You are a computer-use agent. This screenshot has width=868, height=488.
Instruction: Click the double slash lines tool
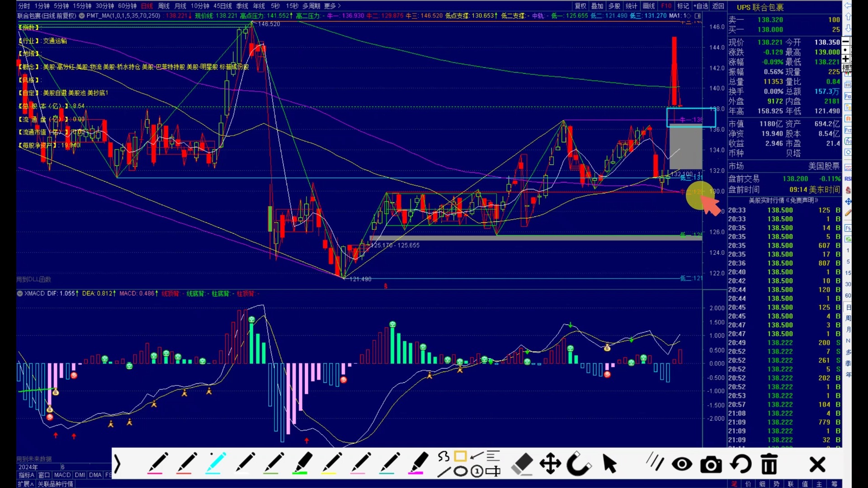[655, 463]
